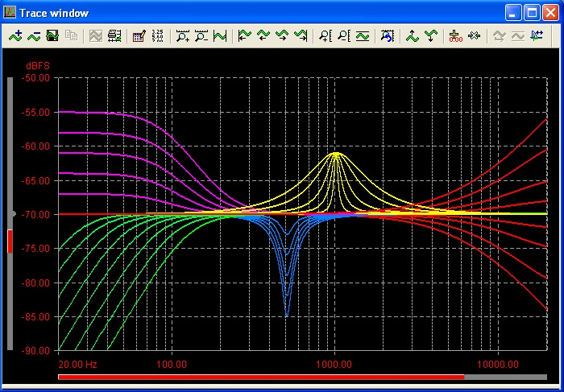Click the 100.00 frequency axis label
564x392 pixels.
[172, 365]
